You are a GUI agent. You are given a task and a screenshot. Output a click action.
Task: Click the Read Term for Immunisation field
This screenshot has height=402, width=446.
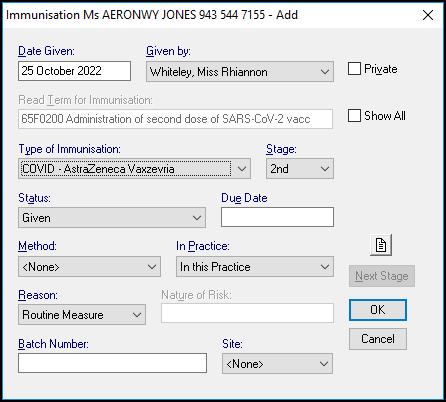(x=175, y=119)
